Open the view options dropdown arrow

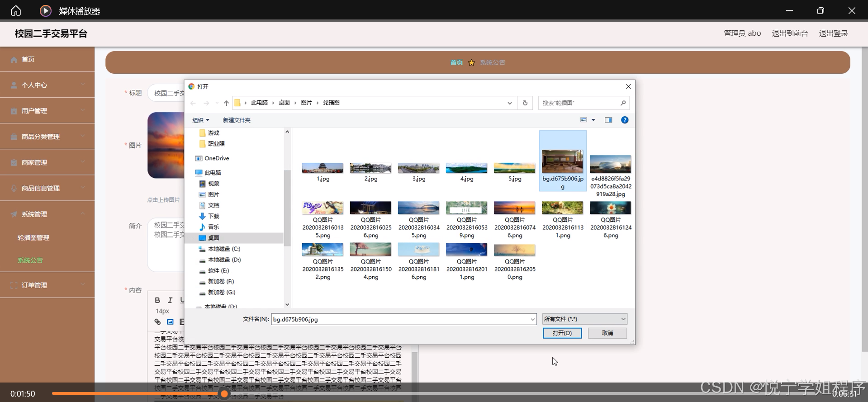coord(593,120)
